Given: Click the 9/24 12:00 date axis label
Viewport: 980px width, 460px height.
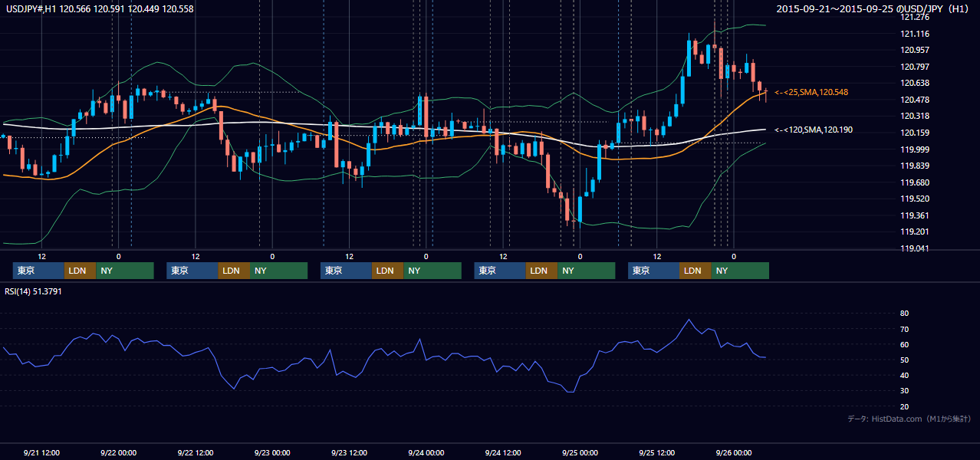Looking at the screenshot, I should (503, 452).
